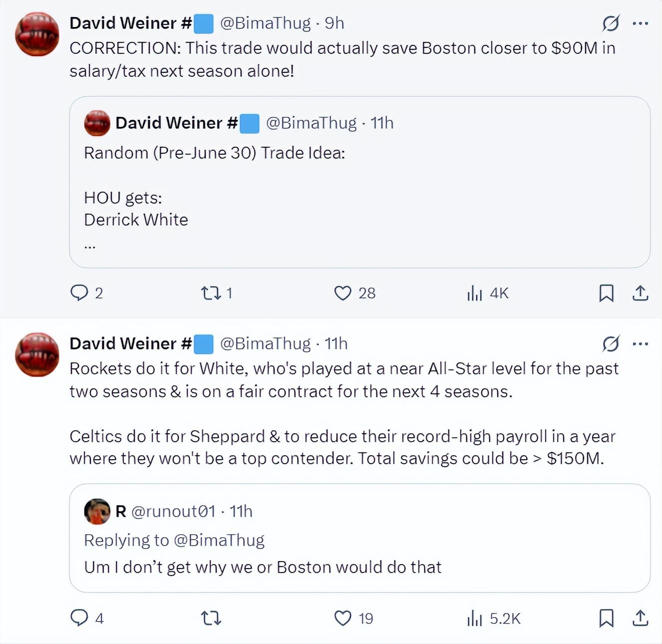View analytics showing 5.2K views
This screenshot has width=662, height=644.
(x=474, y=619)
